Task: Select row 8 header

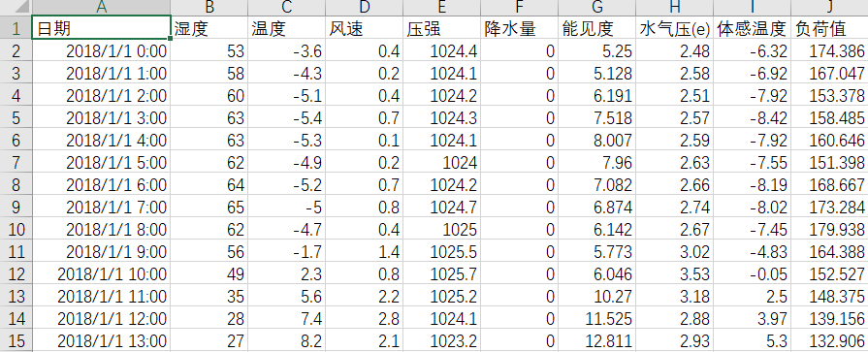Action: pos(16,184)
